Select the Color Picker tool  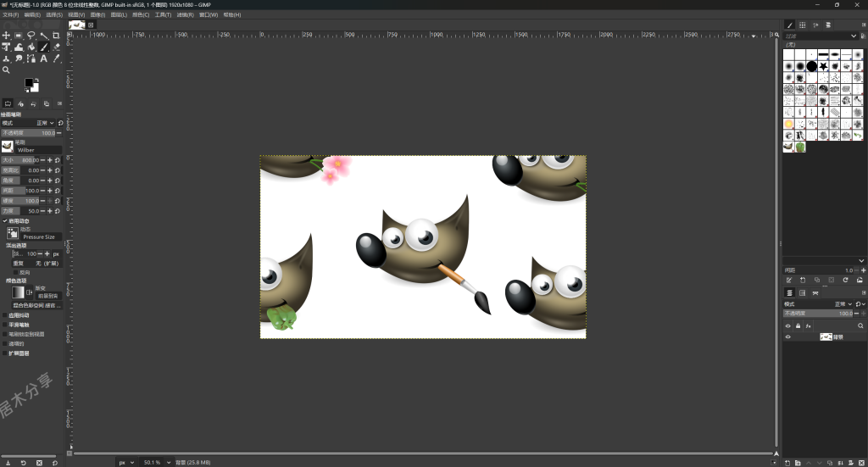coord(56,58)
